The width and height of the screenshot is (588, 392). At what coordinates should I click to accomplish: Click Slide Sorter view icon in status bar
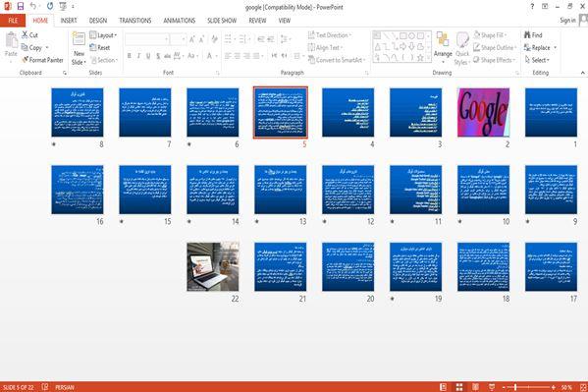click(x=459, y=387)
